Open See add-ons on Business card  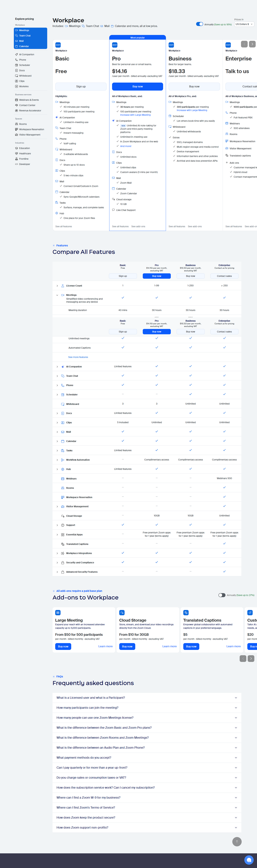[x=194, y=226]
